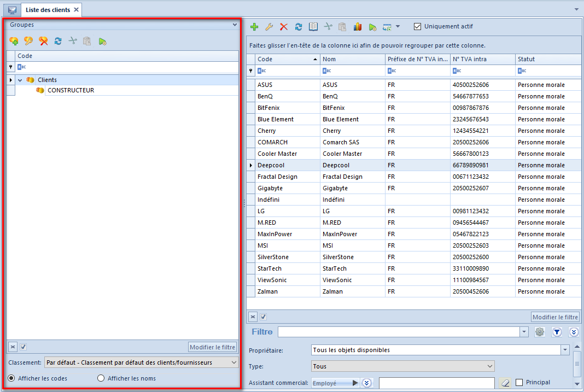
Task: Click the monitor icon left of the tab
Action: (x=12, y=10)
